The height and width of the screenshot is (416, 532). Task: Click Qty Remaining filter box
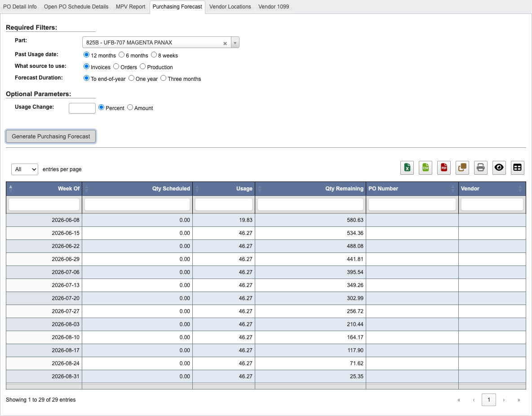(310, 204)
